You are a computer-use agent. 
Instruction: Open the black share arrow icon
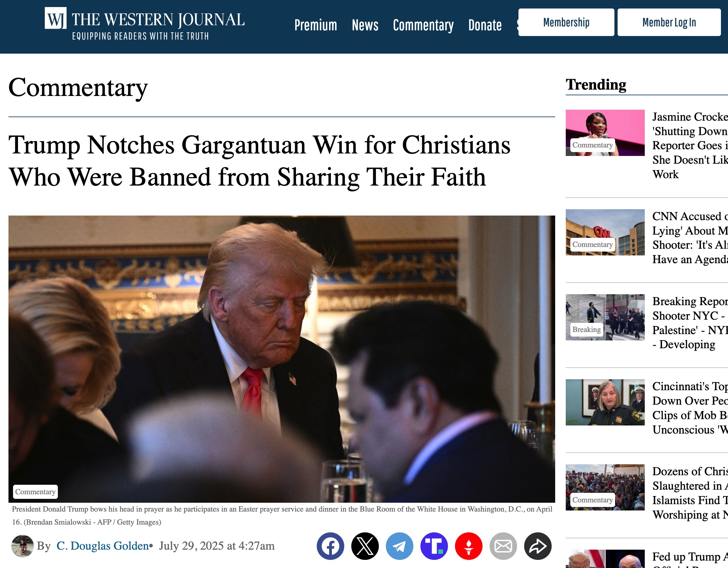tap(538, 546)
